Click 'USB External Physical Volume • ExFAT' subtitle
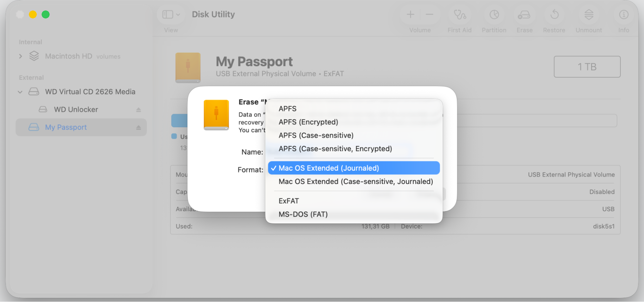Screen dimensions: 644x302 point(280,74)
